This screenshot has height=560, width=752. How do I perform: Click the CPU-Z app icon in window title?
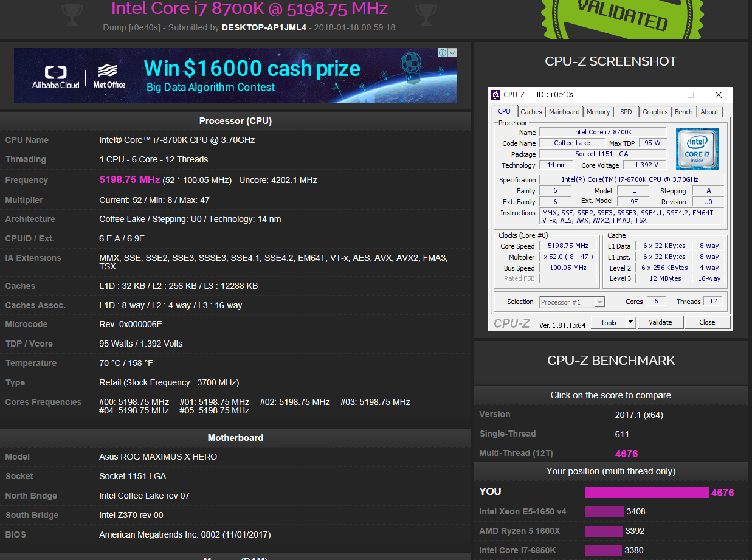click(496, 95)
